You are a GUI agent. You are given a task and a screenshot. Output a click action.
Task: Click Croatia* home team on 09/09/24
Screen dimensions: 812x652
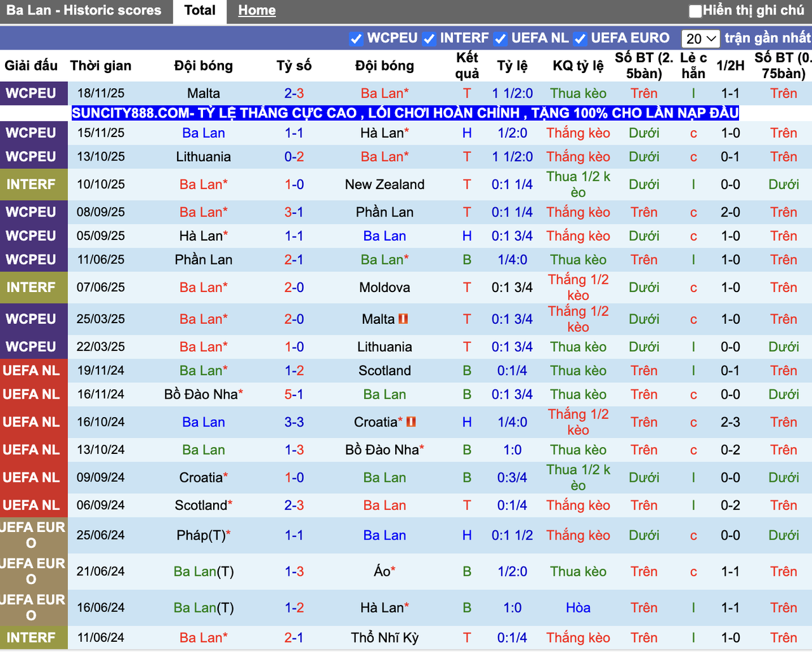[204, 477]
